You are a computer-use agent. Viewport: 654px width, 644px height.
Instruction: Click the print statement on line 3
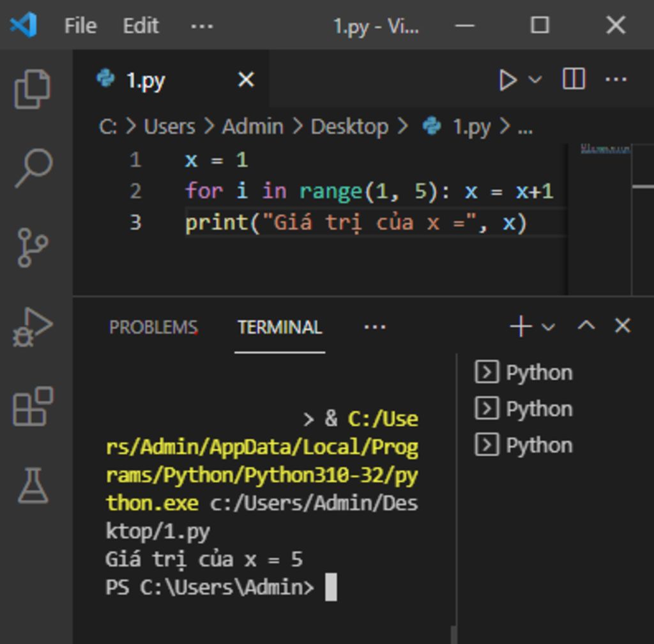pos(356,223)
